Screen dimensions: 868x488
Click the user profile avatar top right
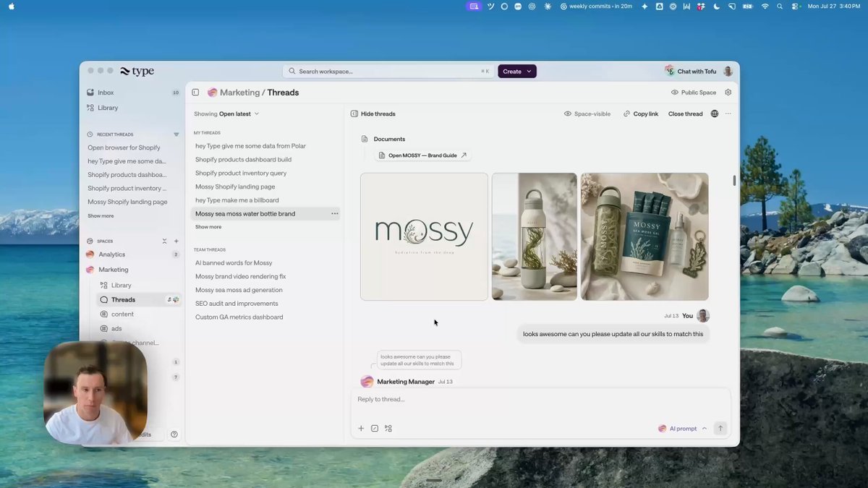(728, 72)
